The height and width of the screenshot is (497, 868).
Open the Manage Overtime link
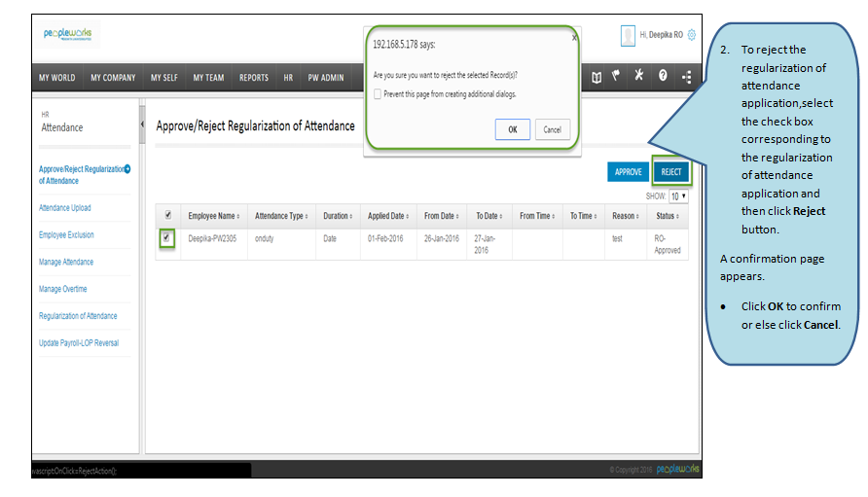tap(62, 289)
